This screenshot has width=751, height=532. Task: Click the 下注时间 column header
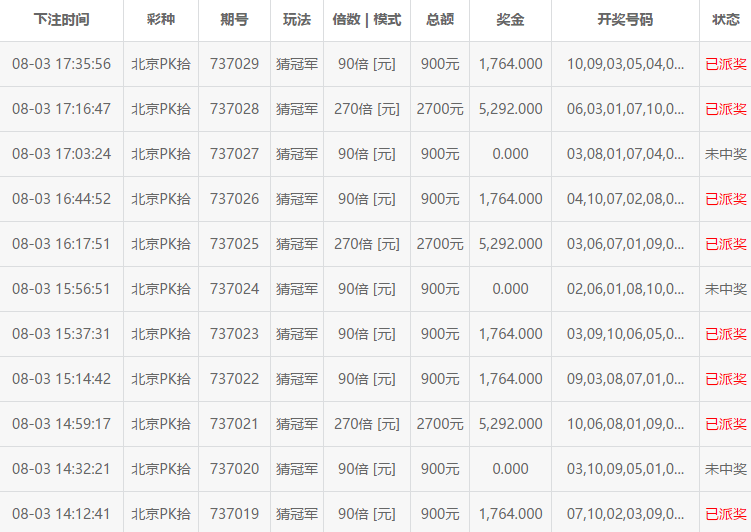pyautogui.click(x=61, y=20)
